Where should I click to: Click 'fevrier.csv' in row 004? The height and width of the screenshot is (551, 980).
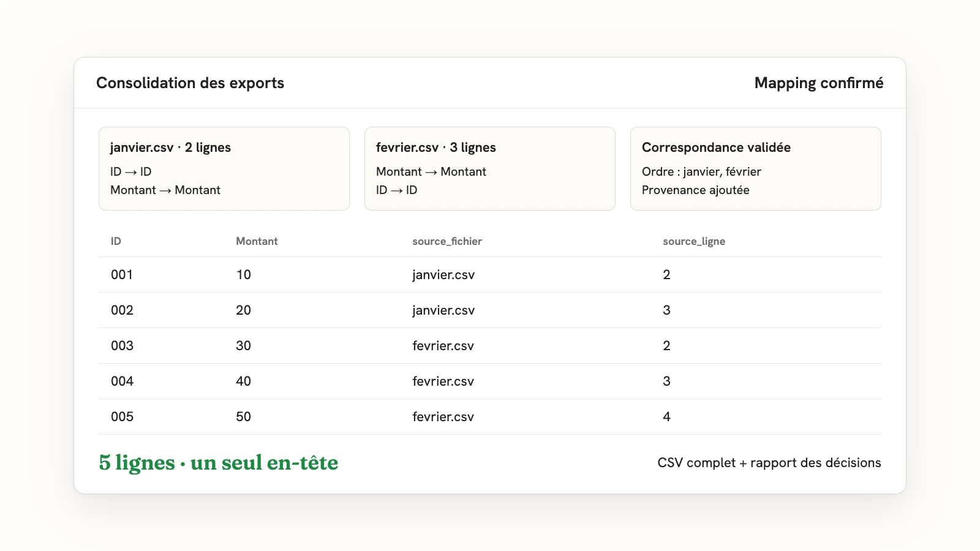pyautogui.click(x=443, y=381)
